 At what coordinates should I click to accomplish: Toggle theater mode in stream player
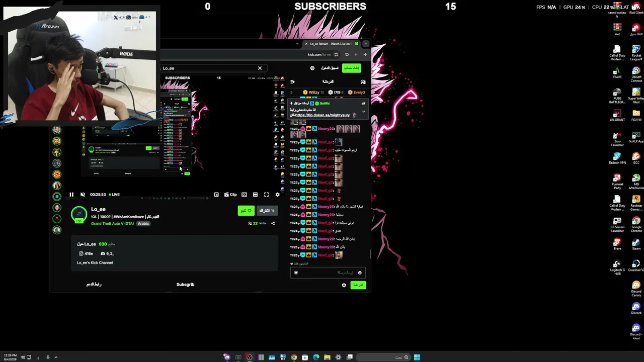pos(255,195)
